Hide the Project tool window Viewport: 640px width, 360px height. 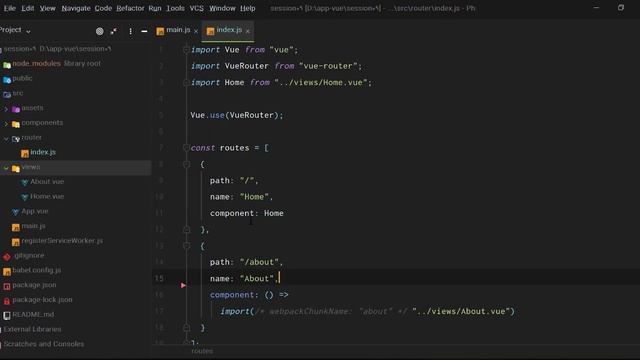tap(144, 31)
